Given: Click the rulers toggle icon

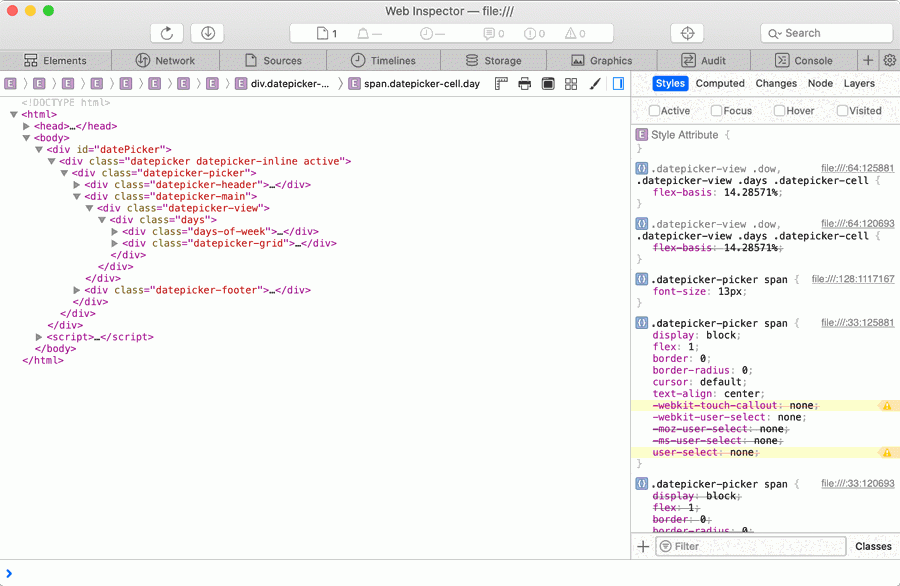Looking at the screenshot, I should pyautogui.click(x=501, y=84).
